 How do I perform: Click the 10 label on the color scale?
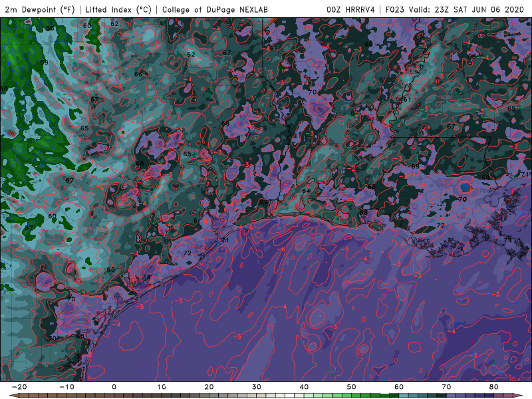click(x=162, y=387)
